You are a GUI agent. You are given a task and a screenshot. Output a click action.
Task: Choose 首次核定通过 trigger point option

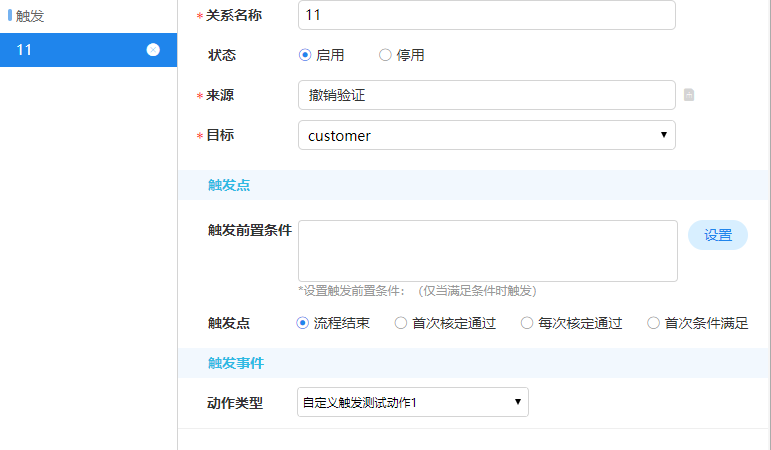point(401,323)
